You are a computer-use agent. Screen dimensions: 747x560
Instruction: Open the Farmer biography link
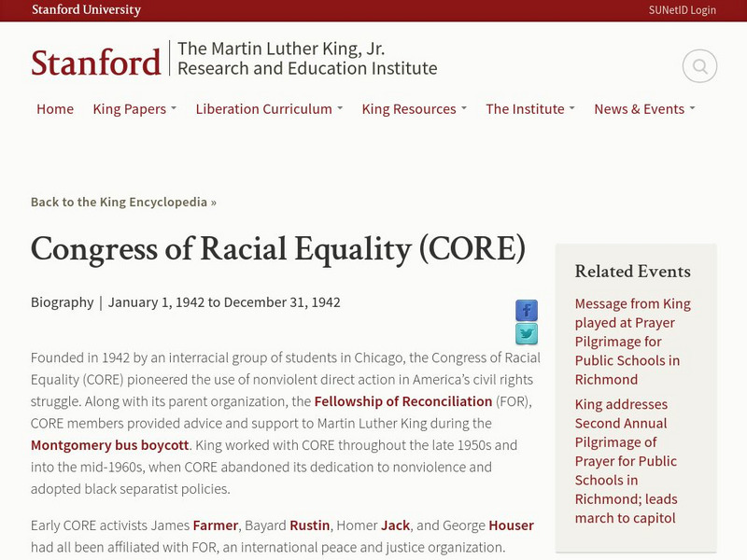[x=216, y=525]
